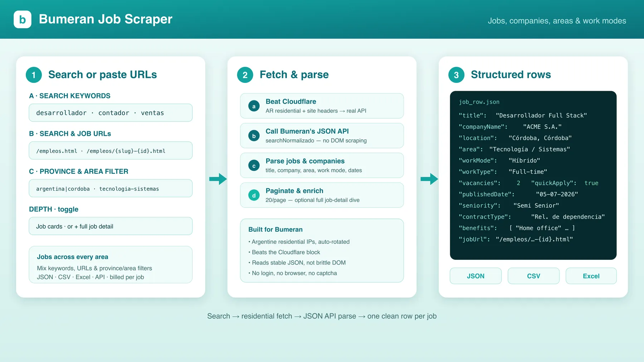Click 'Jobs, companies, areas & work modes' tagline
Screen dimensions: 644x362
(557, 21)
